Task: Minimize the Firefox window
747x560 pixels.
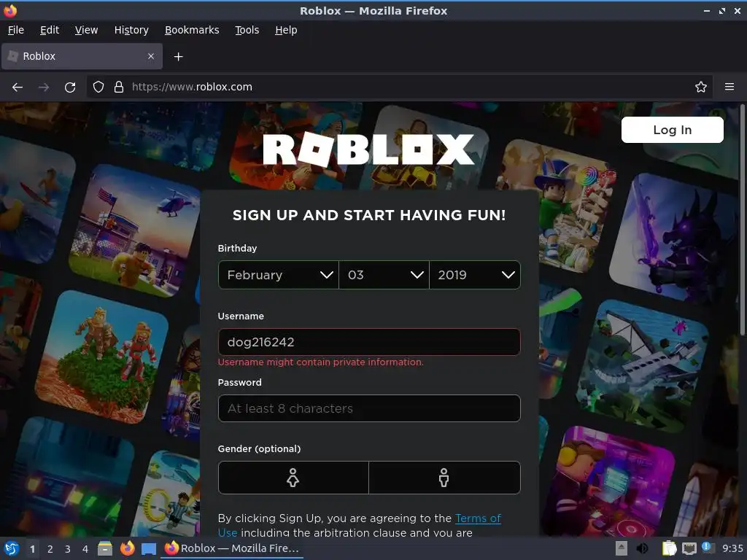Action: click(707, 10)
